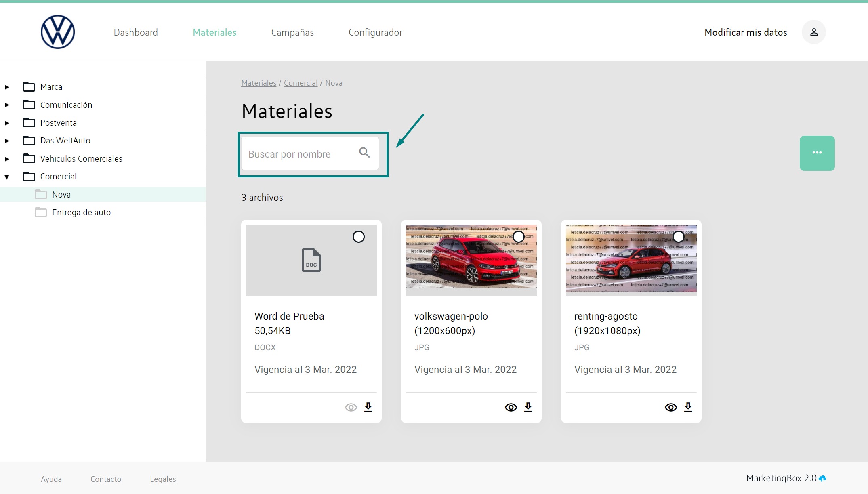Open the user profile icon
The image size is (868, 494).
coord(813,32)
